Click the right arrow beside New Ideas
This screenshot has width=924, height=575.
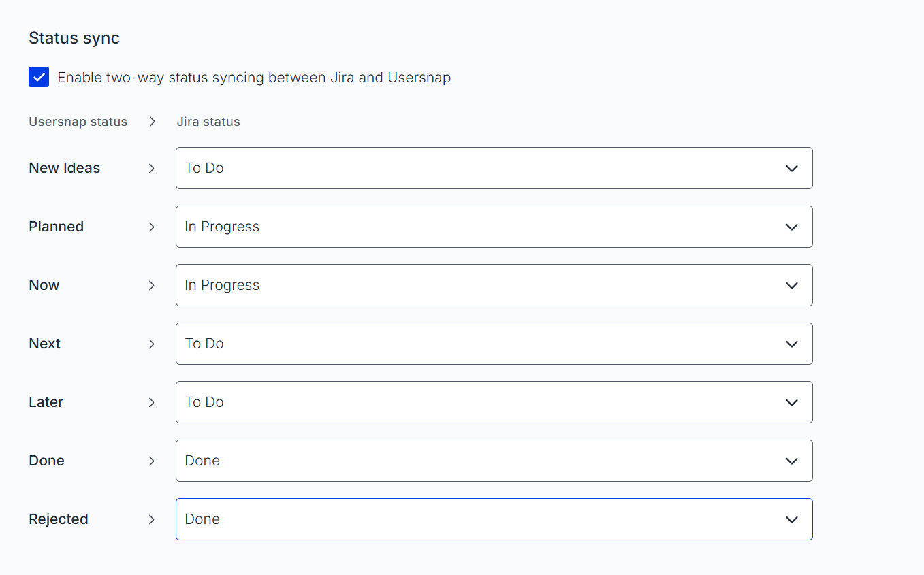click(152, 168)
